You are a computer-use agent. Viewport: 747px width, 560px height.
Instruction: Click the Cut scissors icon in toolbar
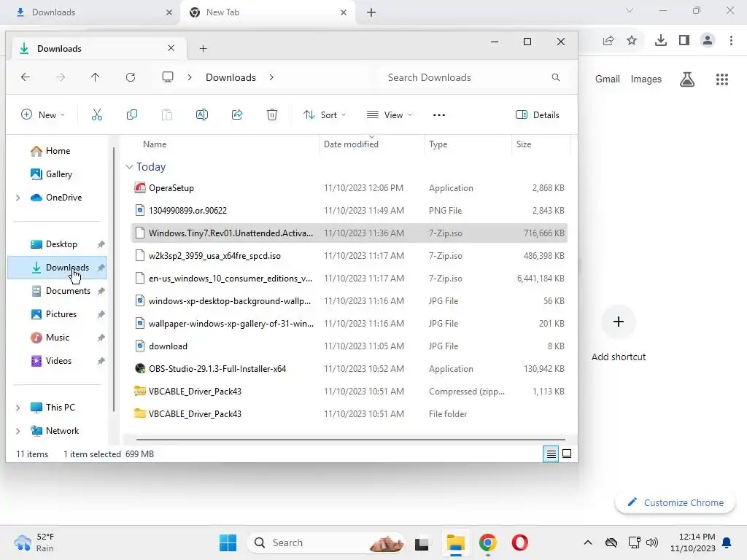point(97,114)
